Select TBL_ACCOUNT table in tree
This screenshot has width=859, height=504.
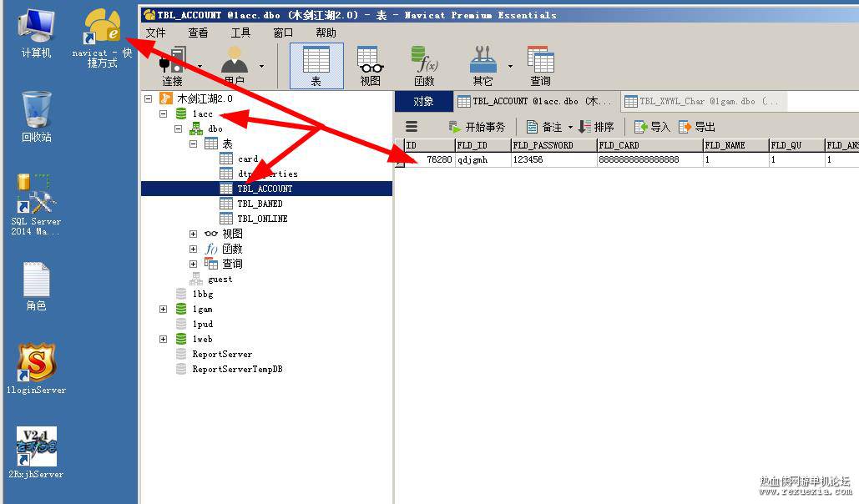click(265, 189)
